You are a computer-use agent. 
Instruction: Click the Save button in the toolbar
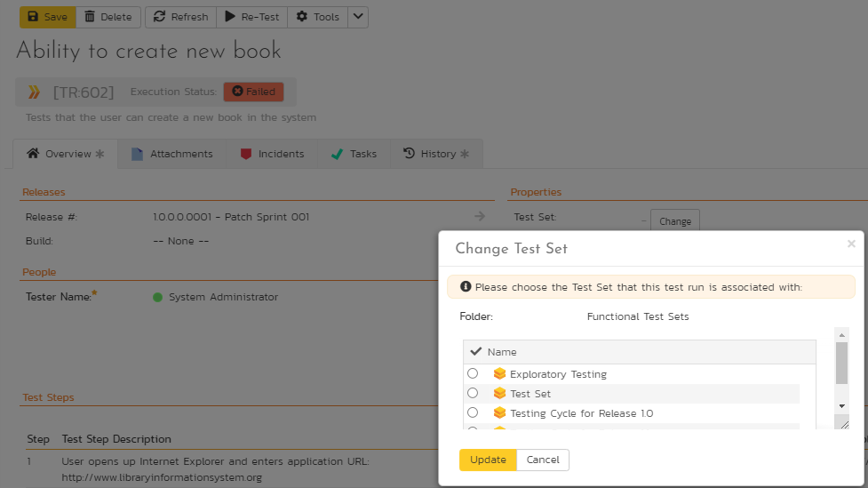click(47, 17)
